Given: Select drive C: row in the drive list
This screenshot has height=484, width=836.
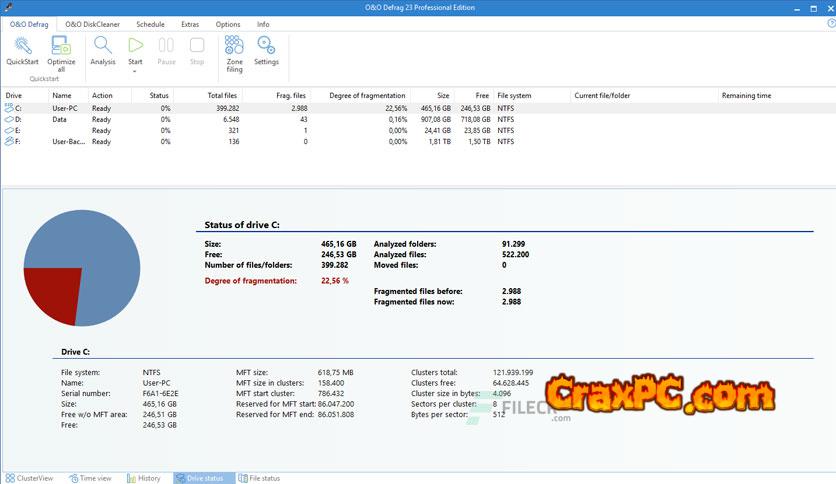Looking at the screenshot, I should 200,107.
